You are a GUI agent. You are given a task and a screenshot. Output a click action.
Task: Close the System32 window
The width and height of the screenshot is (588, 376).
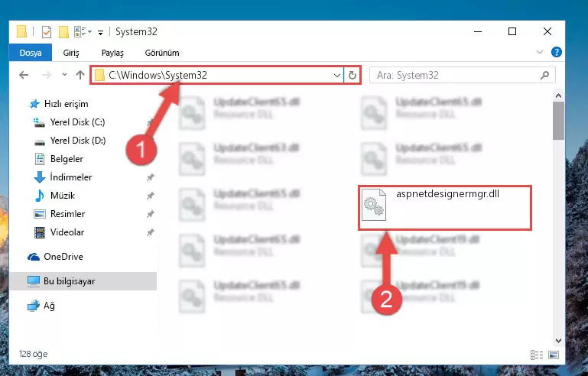pyautogui.click(x=547, y=32)
